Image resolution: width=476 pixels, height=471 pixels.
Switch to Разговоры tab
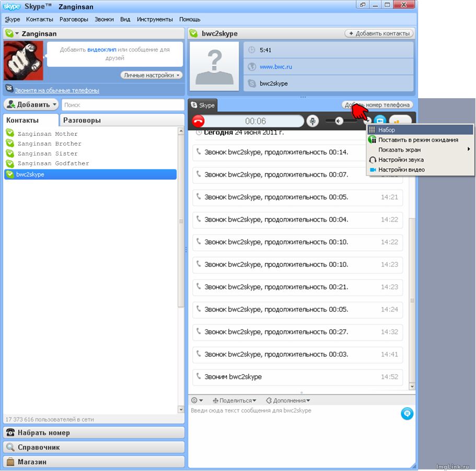pyautogui.click(x=122, y=121)
